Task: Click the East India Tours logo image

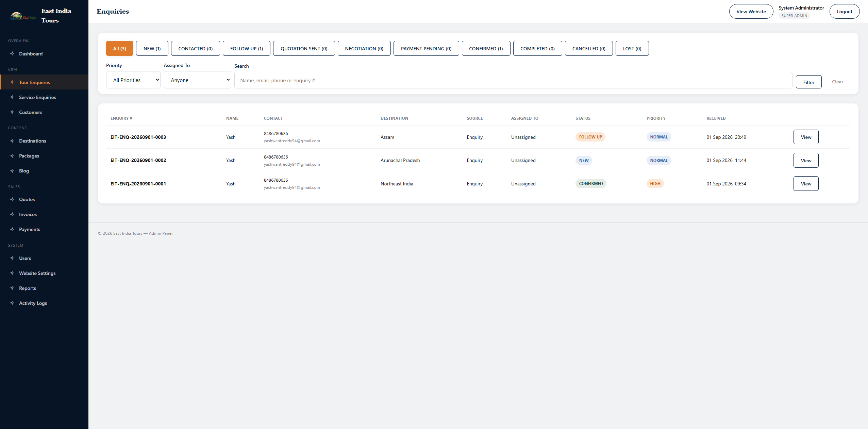Action: [23, 16]
